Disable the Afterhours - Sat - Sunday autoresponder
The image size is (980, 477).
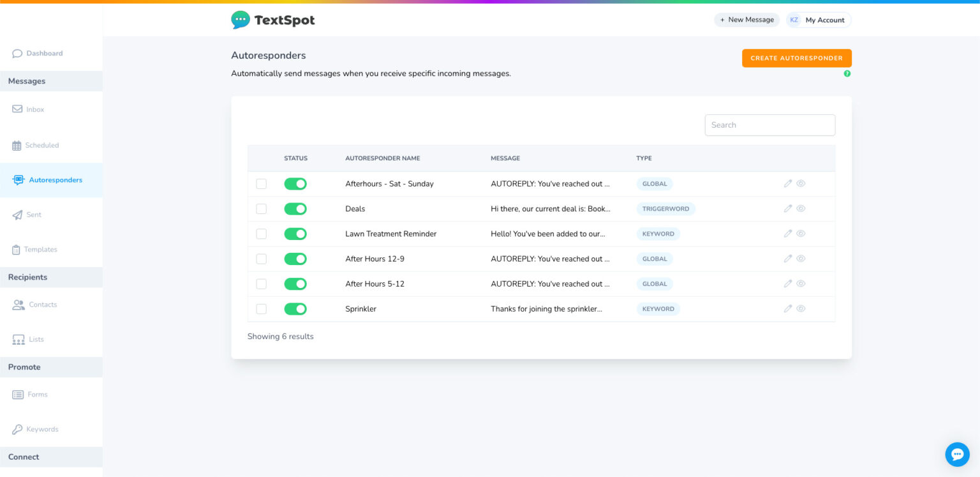(295, 183)
